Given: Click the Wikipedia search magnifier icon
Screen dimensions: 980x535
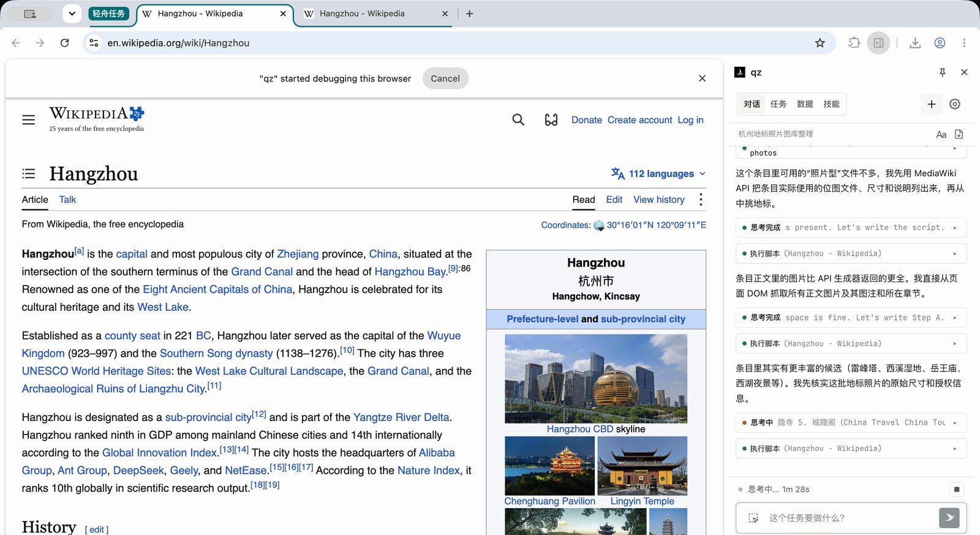Looking at the screenshot, I should pyautogui.click(x=518, y=120).
